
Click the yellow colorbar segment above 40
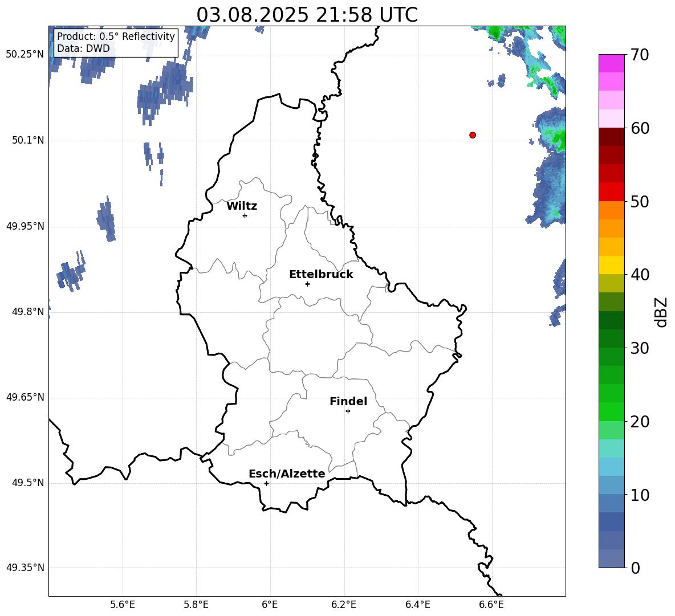coord(611,265)
